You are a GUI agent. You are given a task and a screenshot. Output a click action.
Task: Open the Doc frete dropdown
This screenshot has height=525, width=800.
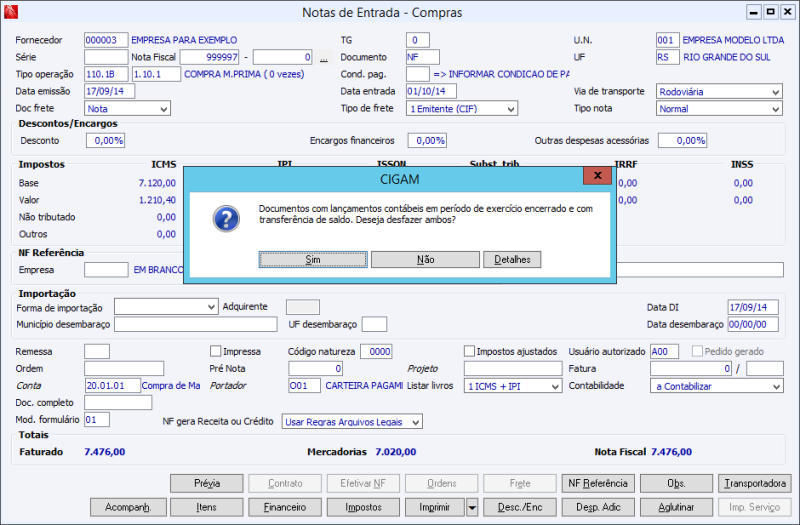[x=128, y=109]
